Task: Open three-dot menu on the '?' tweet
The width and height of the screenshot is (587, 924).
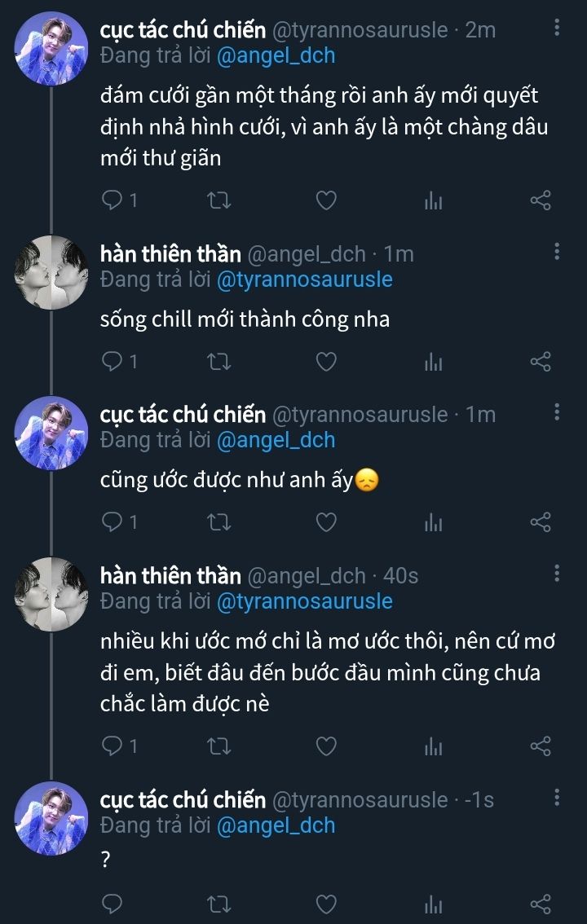Action: pos(557,798)
